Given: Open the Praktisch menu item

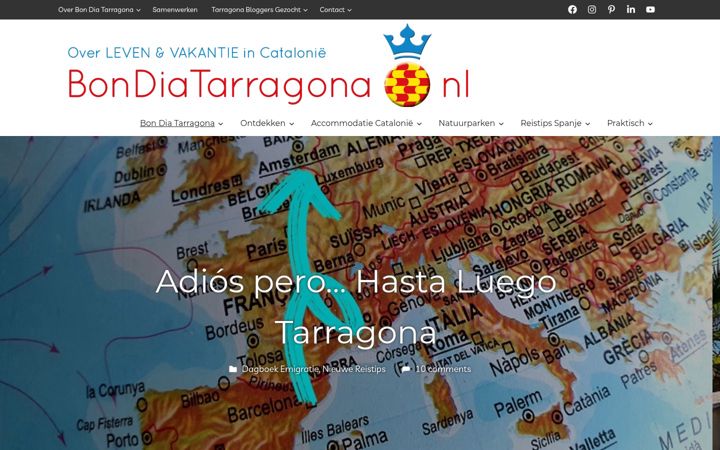Looking at the screenshot, I should tap(625, 123).
